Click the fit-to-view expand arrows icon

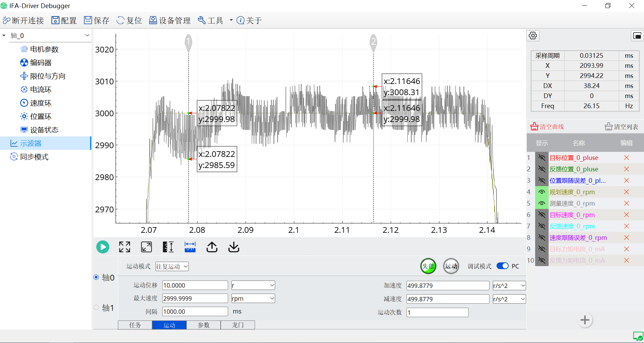(125, 247)
